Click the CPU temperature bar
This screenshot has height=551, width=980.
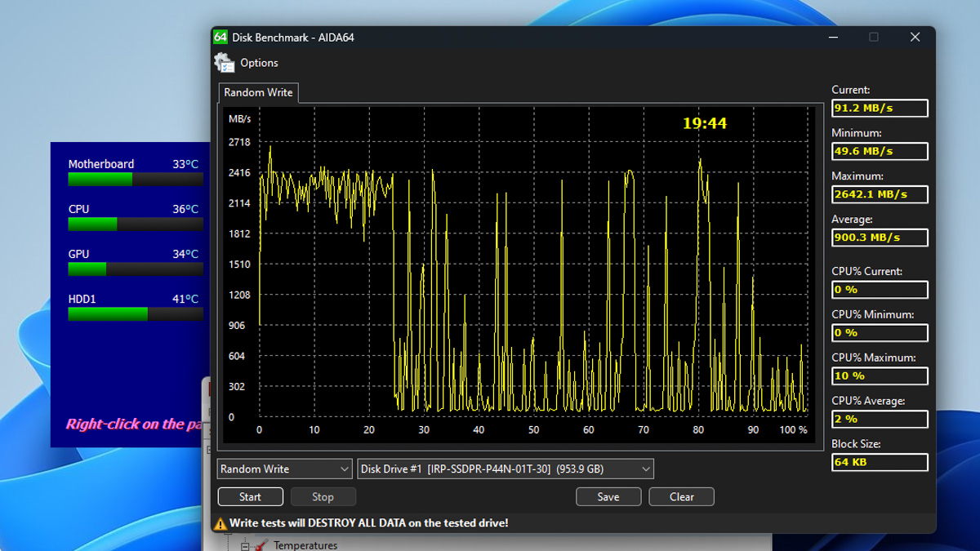pyautogui.click(x=136, y=224)
